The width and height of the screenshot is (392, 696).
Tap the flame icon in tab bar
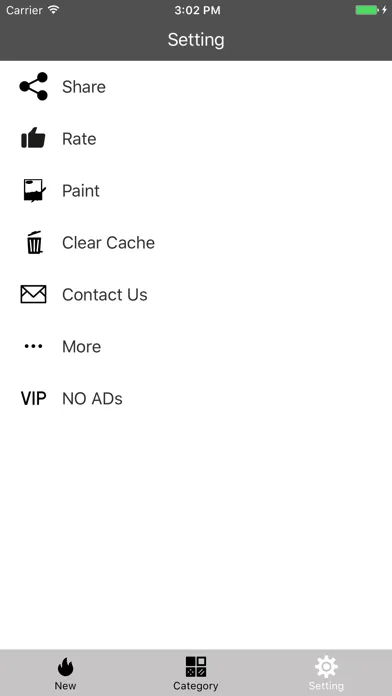pyautogui.click(x=65, y=667)
